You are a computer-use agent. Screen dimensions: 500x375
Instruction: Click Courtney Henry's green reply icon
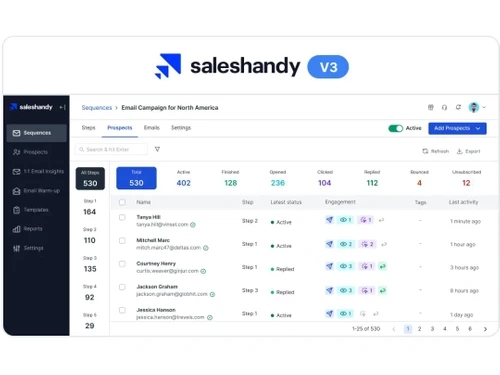tap(383, 266)
